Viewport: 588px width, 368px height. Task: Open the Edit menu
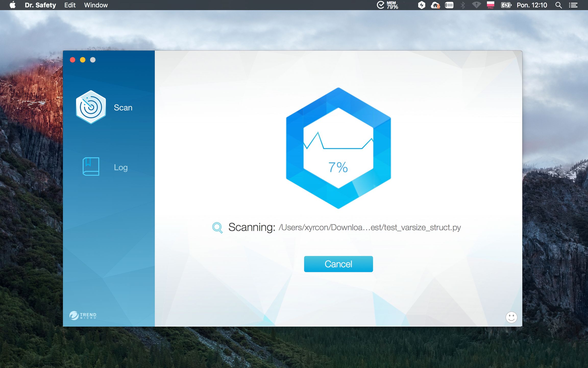pos(70,5)
